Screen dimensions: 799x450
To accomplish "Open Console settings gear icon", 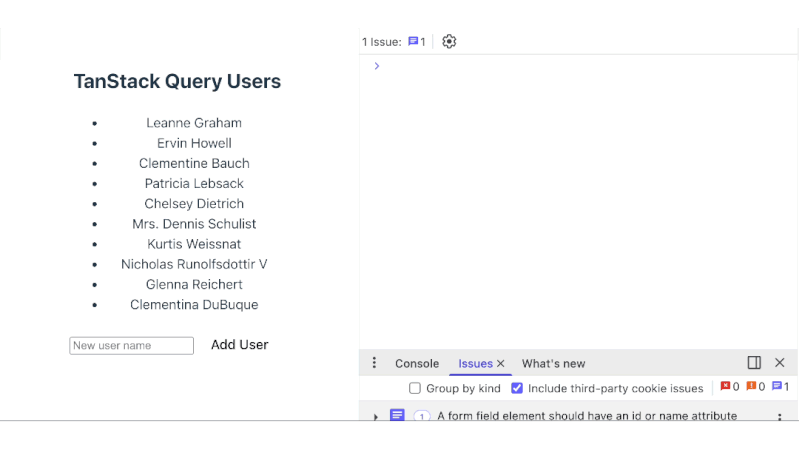I will tap(449, 41).
